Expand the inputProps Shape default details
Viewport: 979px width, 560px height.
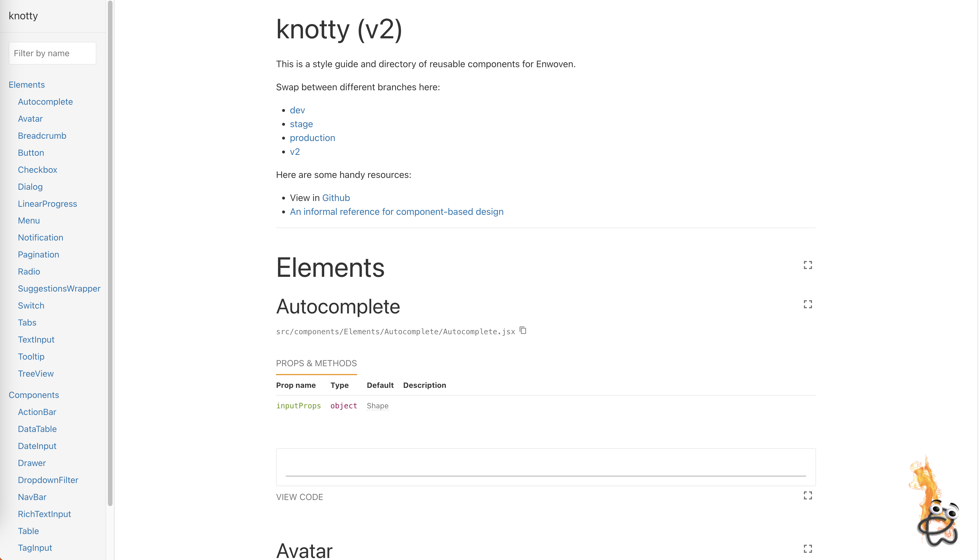(x=377, y=406)
